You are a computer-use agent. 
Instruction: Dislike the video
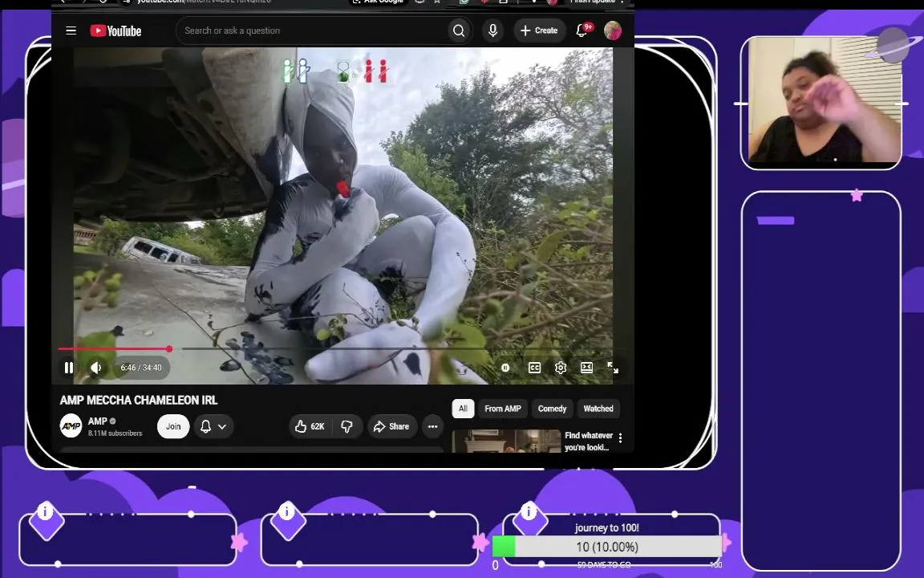pyautogui.click(x=347, y=426)
